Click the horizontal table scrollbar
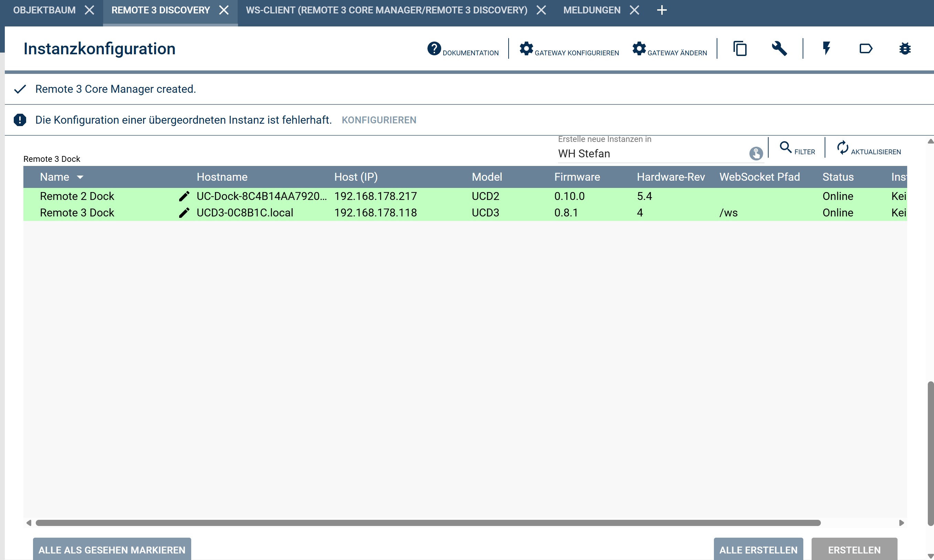 (427, 523)
